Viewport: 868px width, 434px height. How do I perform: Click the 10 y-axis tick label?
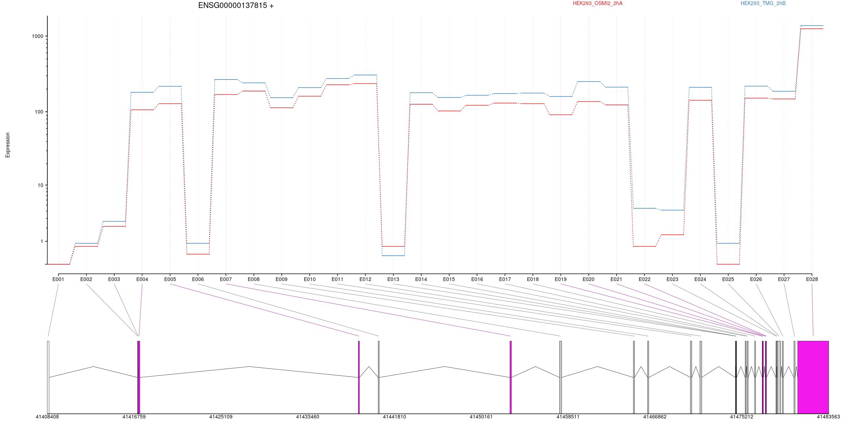coord(41,185)
